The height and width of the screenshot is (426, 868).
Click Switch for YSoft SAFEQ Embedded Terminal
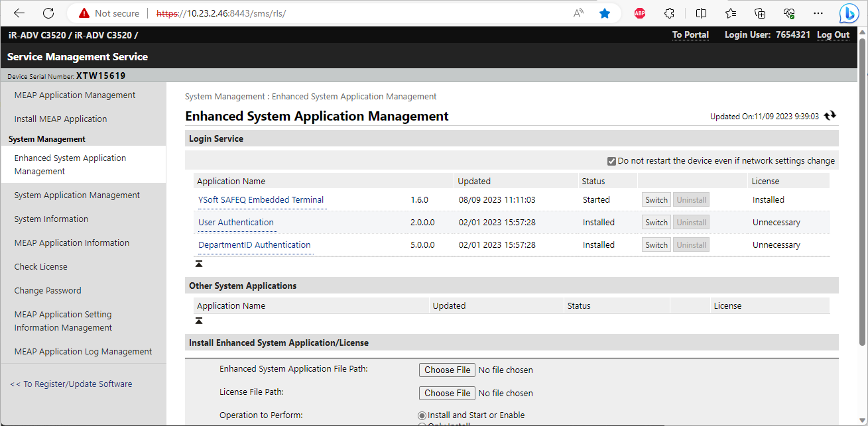click(x=656, y=200)
